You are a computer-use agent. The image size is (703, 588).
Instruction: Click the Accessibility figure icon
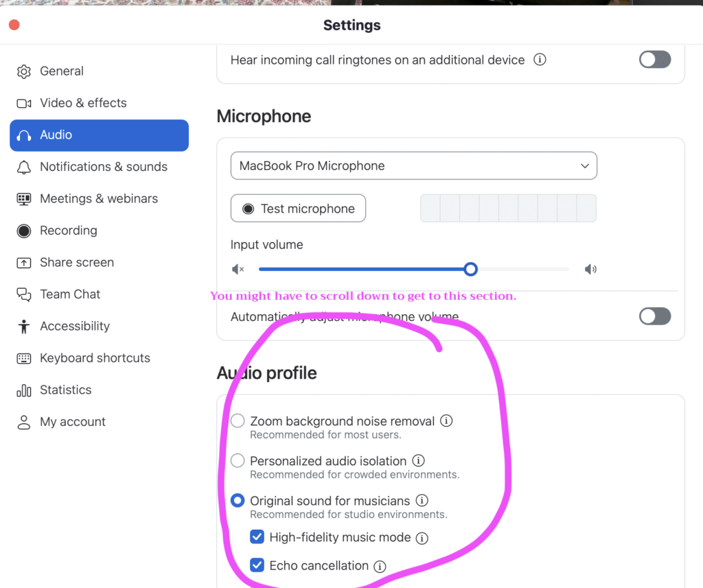24,327
